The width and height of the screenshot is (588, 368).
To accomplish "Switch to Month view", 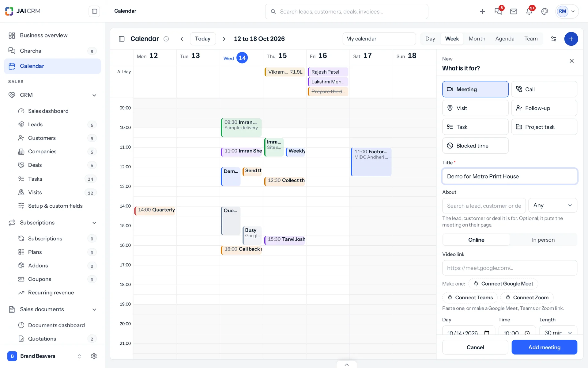I will point(477,39).
